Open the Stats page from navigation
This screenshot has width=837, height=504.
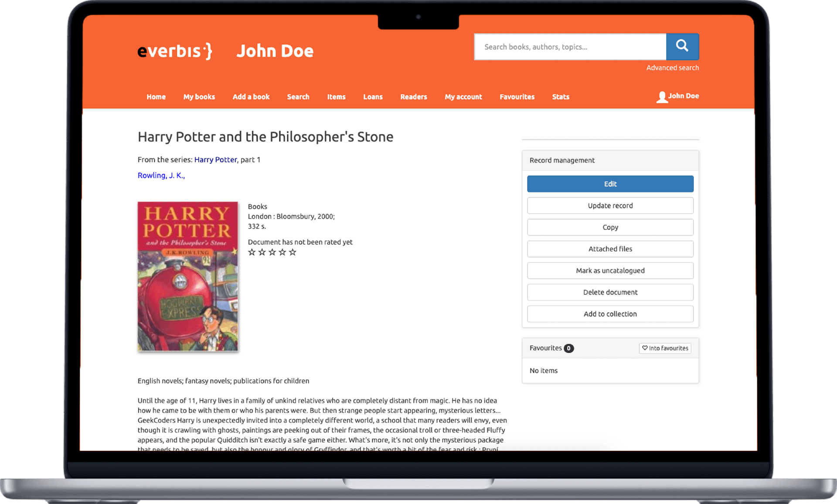pos(561,97)
